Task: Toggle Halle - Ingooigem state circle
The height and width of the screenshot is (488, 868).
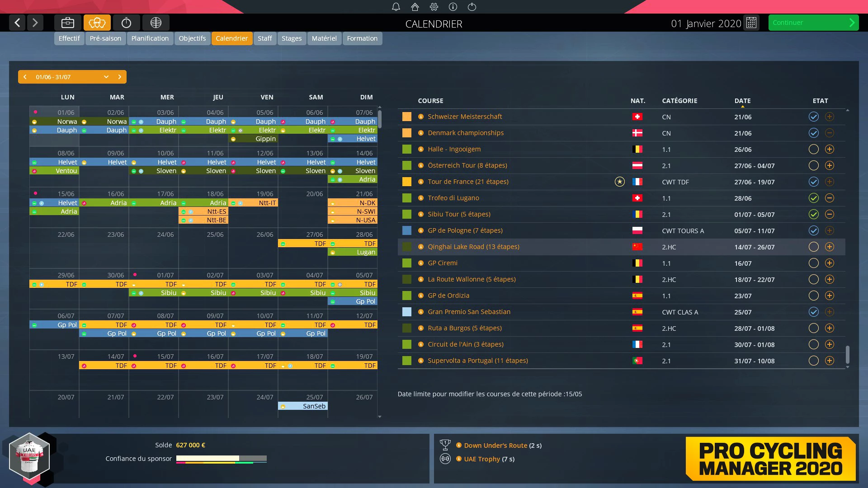Action: (x=814, y=149)
